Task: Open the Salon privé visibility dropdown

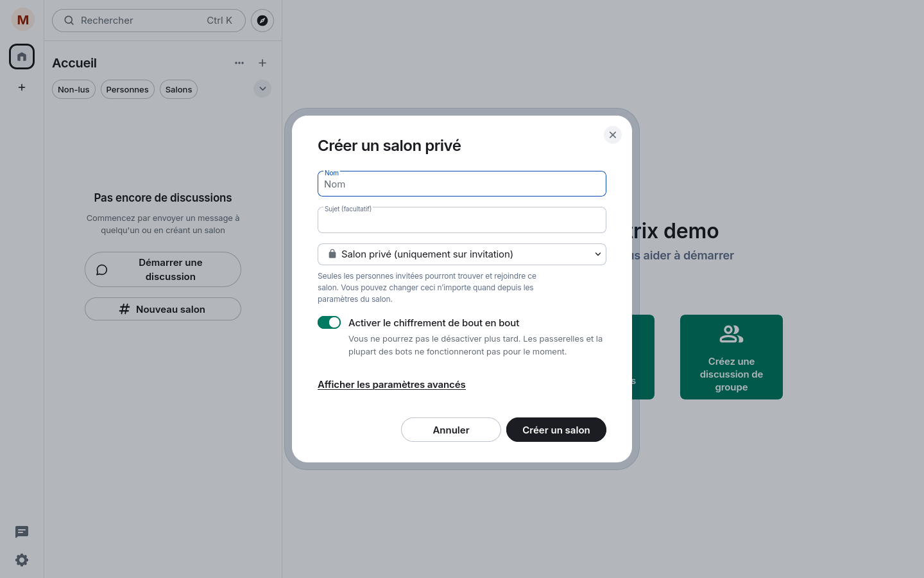Action: (462, 254)
